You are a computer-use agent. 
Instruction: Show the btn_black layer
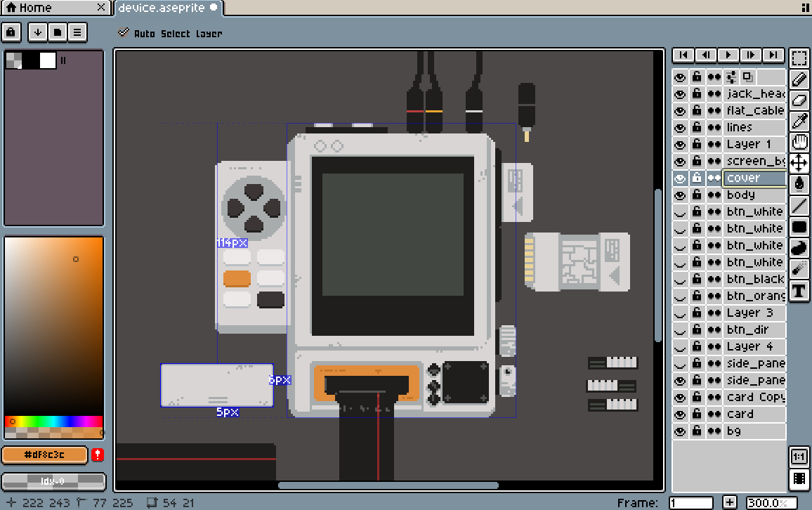pyautogui.click(x=679, y=280)
